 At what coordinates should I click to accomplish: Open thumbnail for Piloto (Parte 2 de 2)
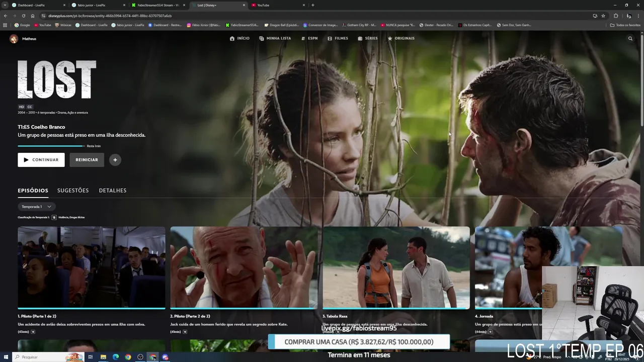coord(244,267)
